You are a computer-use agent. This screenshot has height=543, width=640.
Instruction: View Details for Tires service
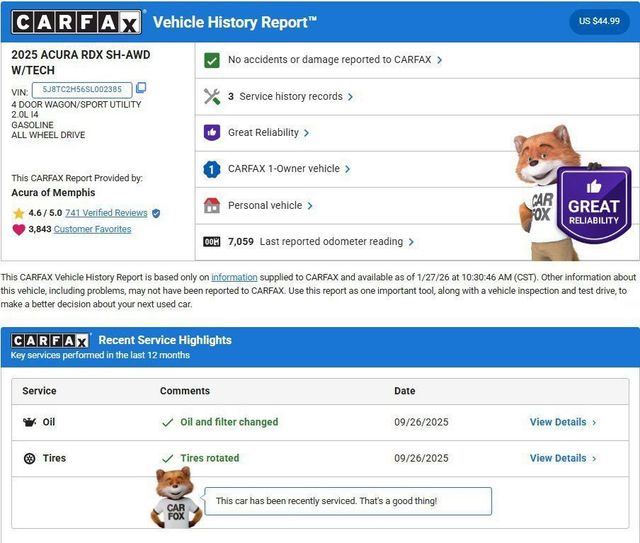tap(562, 458)
